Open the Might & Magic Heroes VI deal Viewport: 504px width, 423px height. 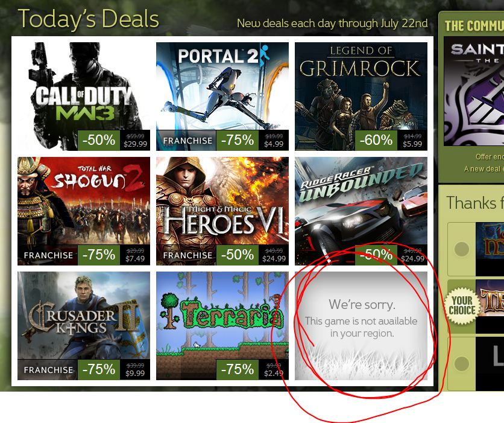pyautogui.click(x=222, y=211)
